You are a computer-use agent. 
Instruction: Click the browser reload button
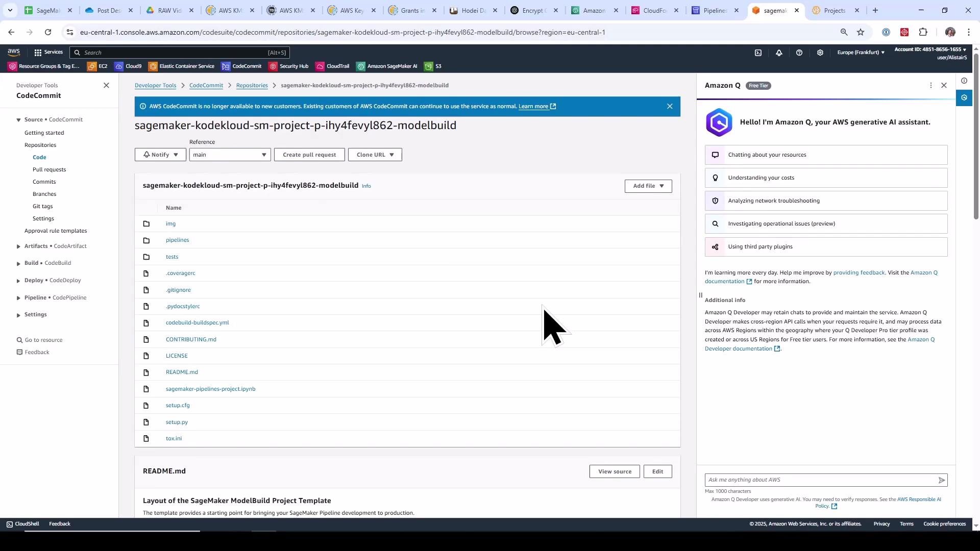(48, 32)
